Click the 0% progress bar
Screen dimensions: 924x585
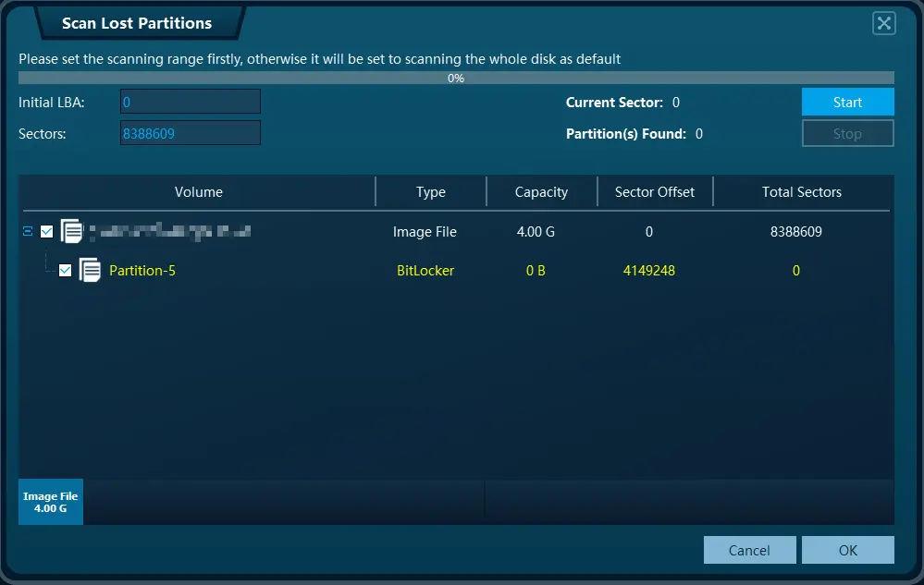click(456, 78)
